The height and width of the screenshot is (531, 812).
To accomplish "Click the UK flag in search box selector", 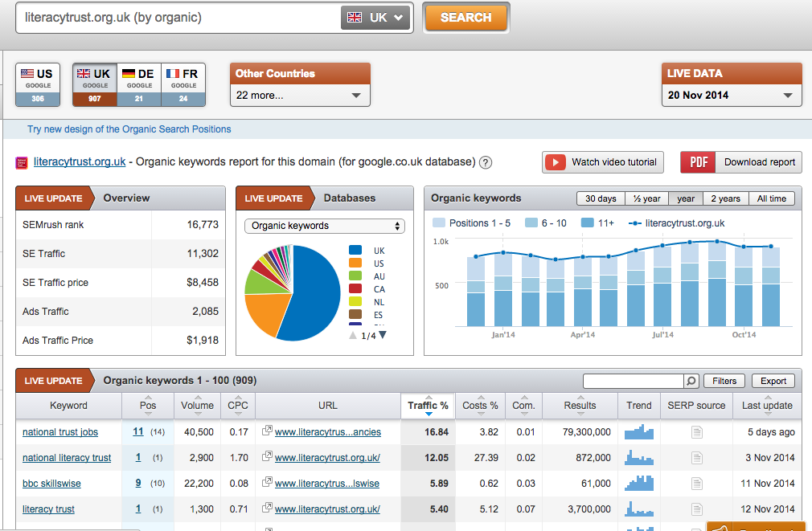I will click(355, 18).
